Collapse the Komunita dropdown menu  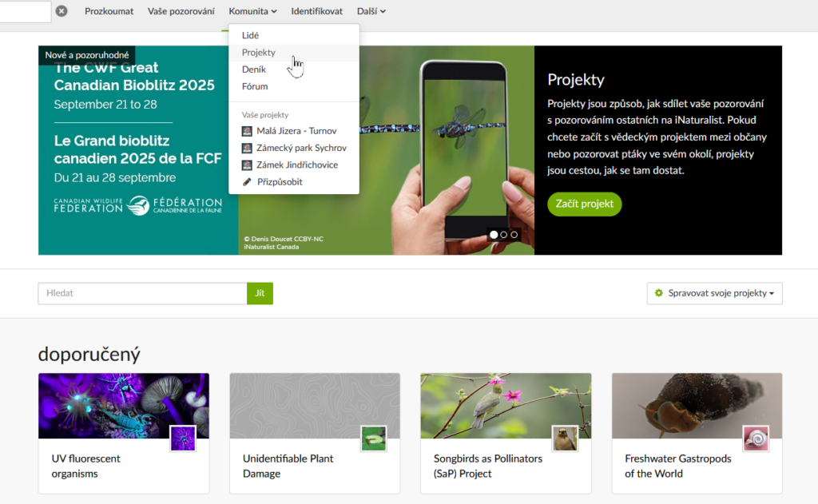pyautogui.click(x=252, y=11)
